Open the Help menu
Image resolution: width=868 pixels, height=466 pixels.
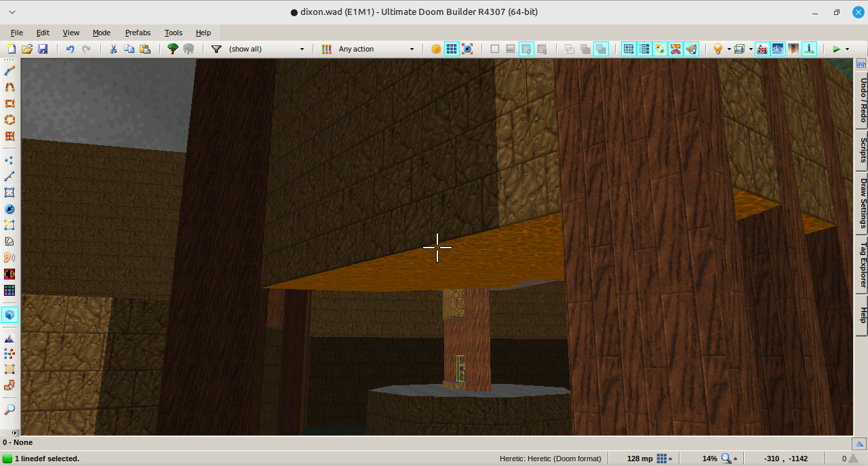[x=203, y=33]
